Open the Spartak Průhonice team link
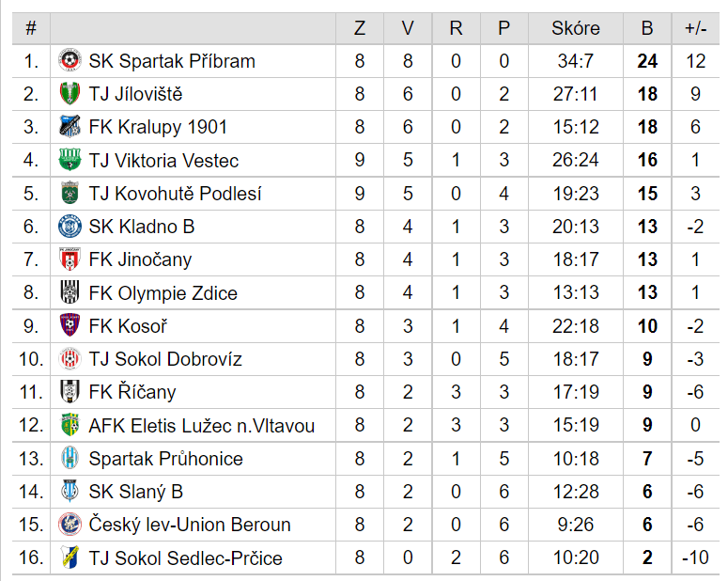Viewport: 728px width, 581px height. coord(165,459)
